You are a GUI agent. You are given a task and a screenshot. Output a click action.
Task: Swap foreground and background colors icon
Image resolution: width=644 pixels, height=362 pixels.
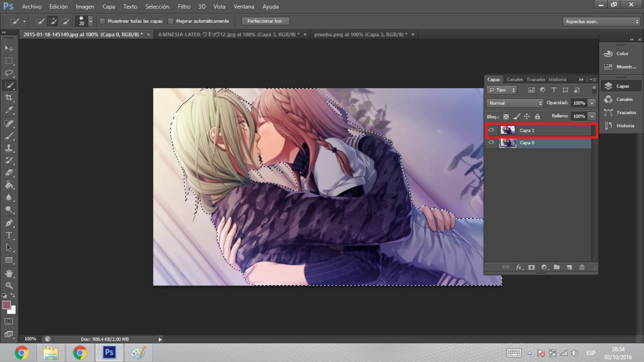coord(13,296)
